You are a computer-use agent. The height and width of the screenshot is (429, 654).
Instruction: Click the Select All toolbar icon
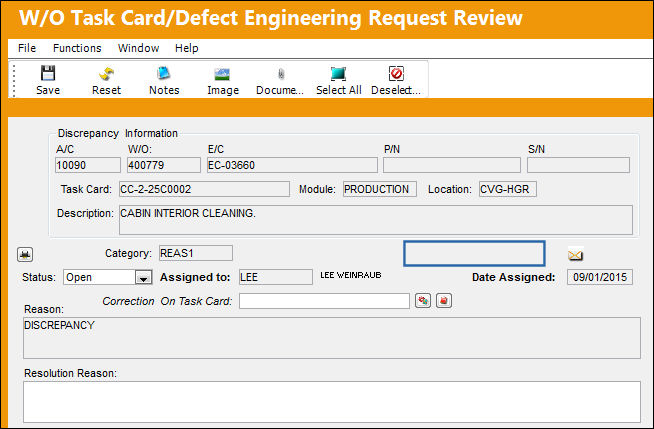pos(338,73)
